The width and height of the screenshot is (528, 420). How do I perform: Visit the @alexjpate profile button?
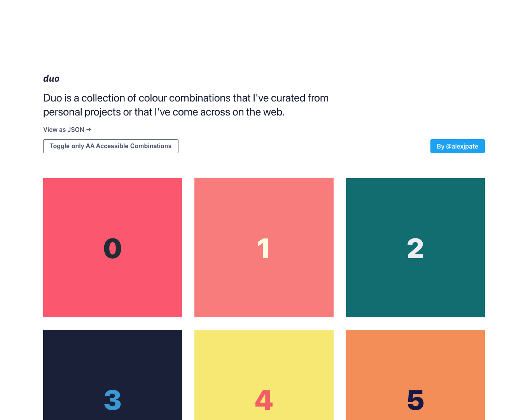457,146
